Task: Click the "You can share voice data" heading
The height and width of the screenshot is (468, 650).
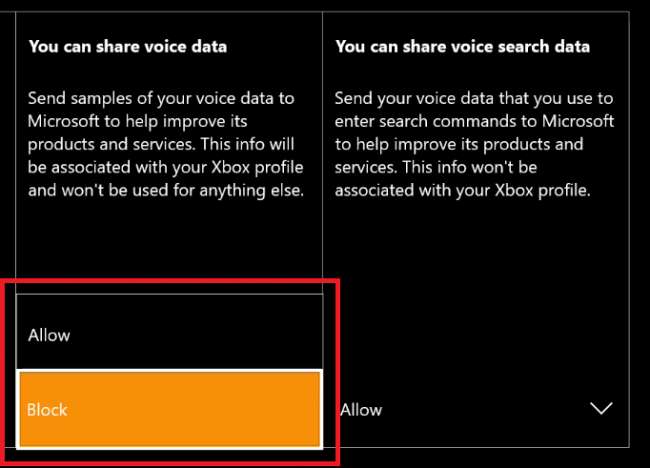Action: click(x=127, y=46)
